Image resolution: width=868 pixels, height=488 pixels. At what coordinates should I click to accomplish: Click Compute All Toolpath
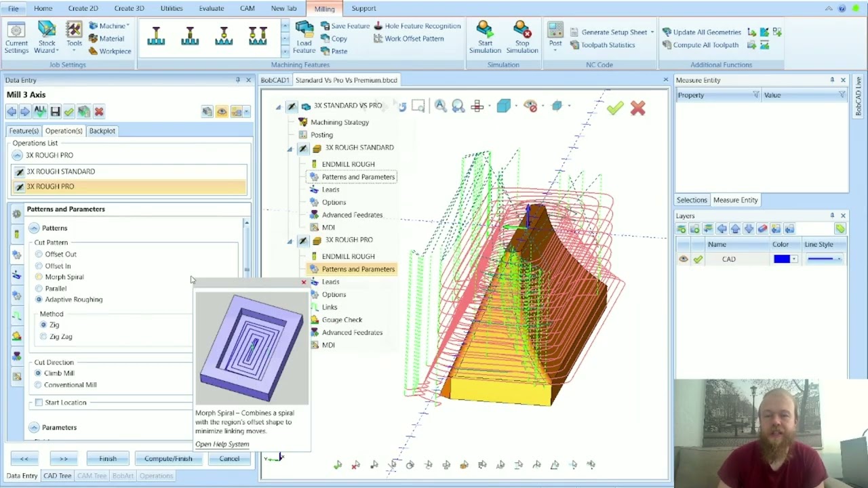tap(701, 45)
